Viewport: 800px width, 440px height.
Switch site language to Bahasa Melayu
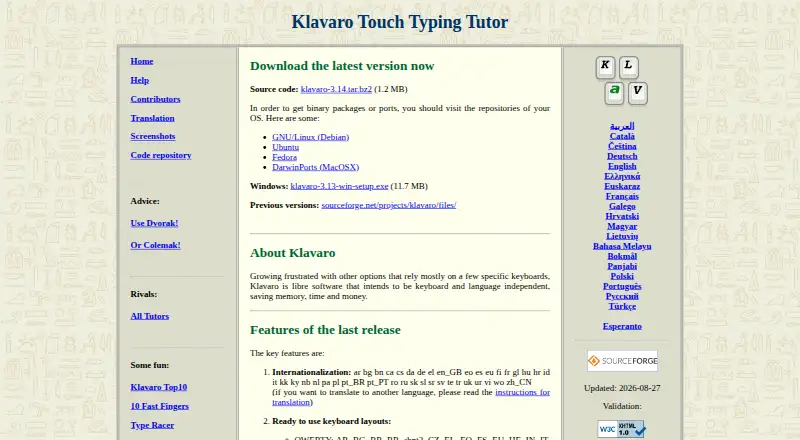[x=622, y=247]
